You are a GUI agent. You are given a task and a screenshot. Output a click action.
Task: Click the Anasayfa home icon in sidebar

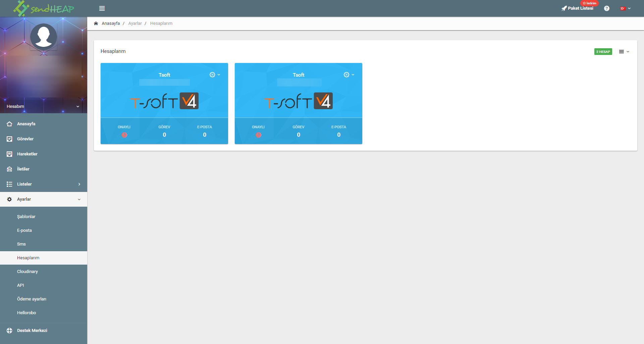pyautogui.click(x=9, y=124)
